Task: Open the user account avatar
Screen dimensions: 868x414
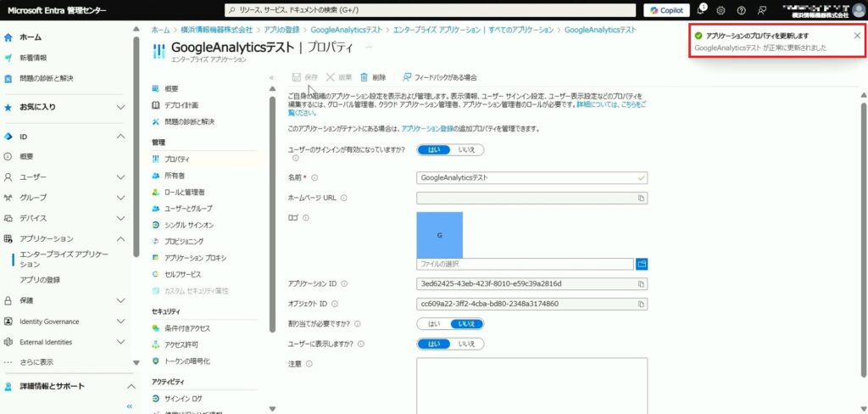Action: tap(858, 10)
